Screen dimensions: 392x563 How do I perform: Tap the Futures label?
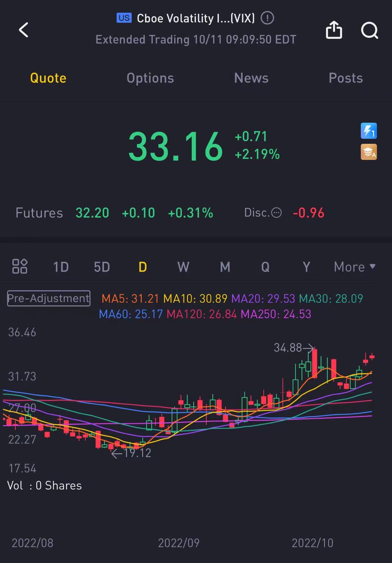click(x=39, y=213)
